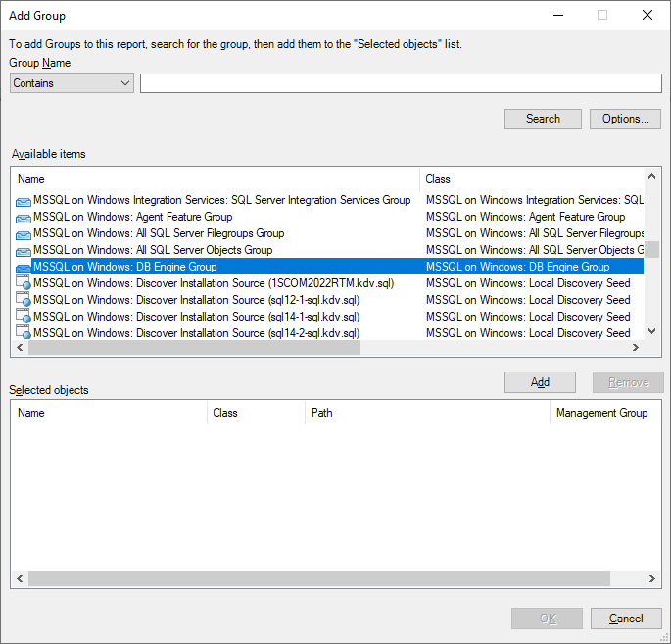The image size is (671, 644).
Task: Click the Selected objects scroll right arrow
Action: click(x=651, y=579)
